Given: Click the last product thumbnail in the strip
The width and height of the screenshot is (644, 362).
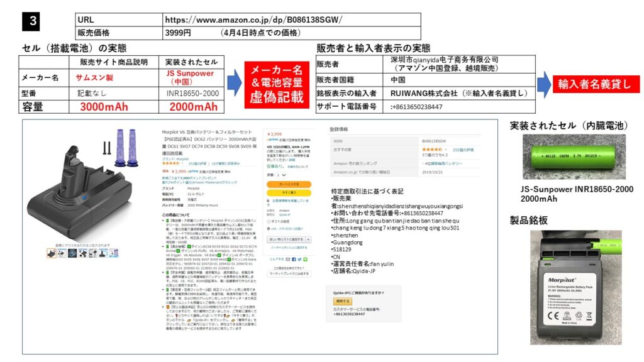Looking at the screenshot, I should (x=114, y=253).
